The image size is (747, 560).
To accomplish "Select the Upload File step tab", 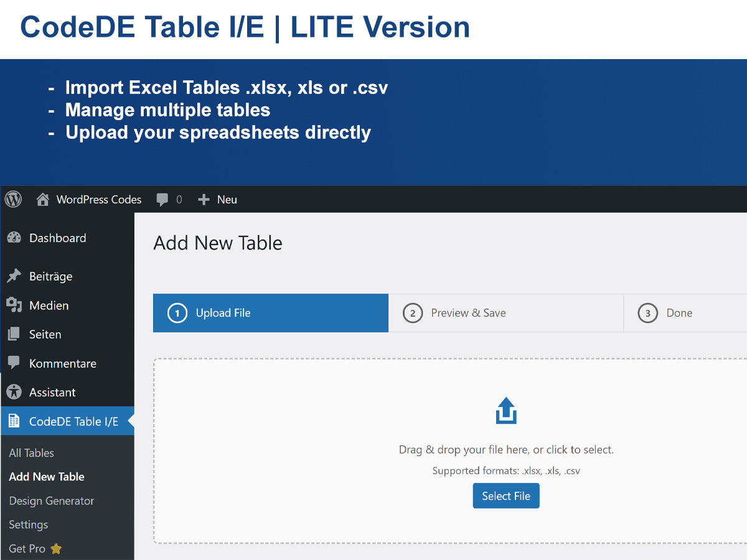I will (271, 313).
